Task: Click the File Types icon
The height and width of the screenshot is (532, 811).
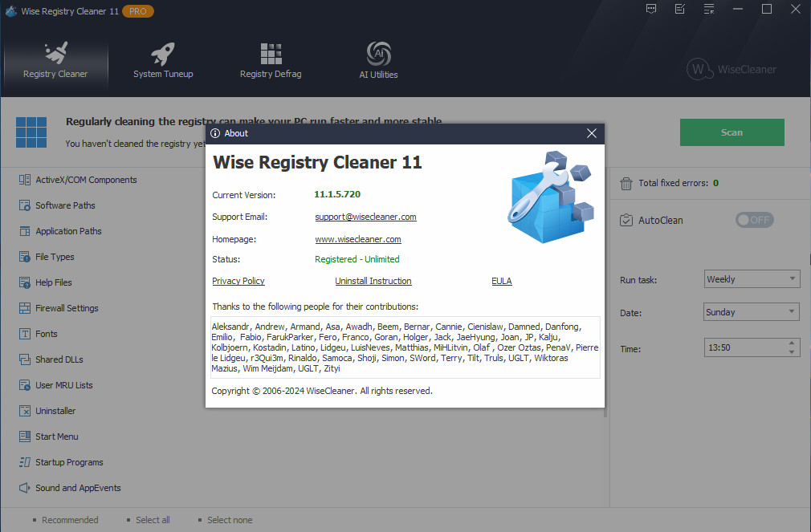Action: pos(25,257)
